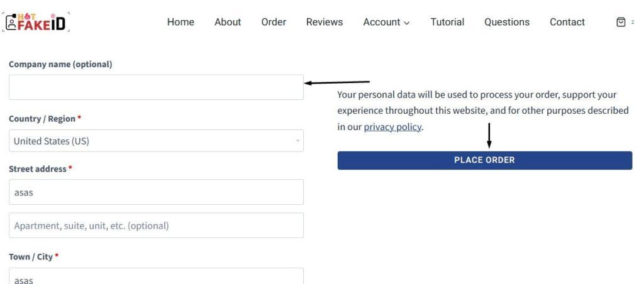This screenshot has width=644, height=284.
Task: Click the Hot Fake ID site logo
Action: coord(36,22)
